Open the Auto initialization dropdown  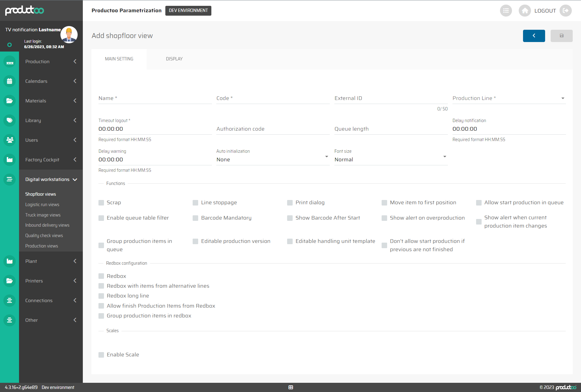[272, 159]
